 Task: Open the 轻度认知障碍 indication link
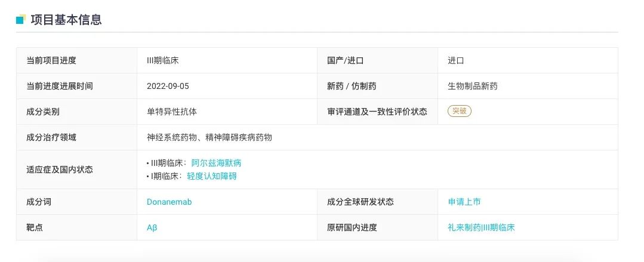click(x=212, y=176)
